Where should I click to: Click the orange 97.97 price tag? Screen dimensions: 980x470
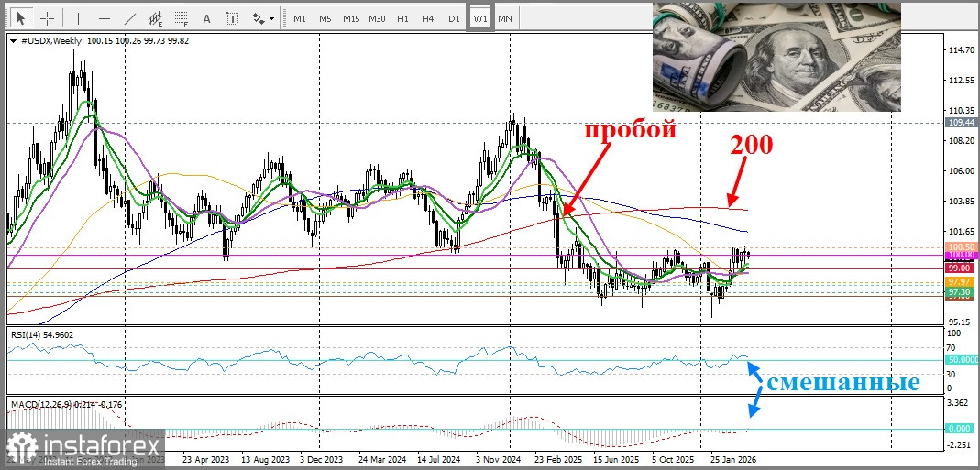click(962, 283)
